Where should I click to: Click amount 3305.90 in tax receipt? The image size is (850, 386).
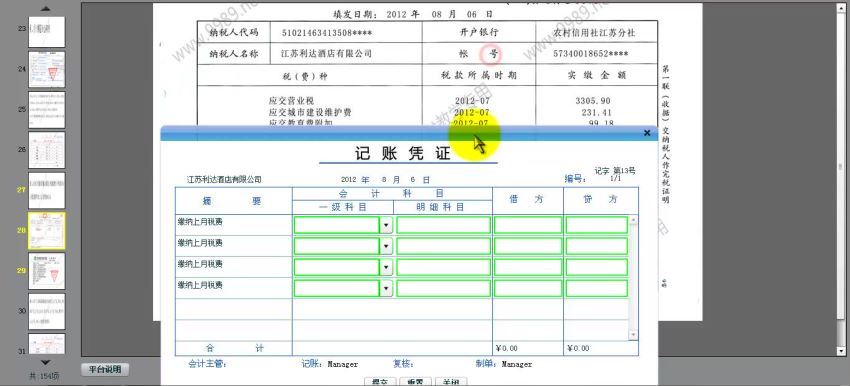[x=594, y=101]
